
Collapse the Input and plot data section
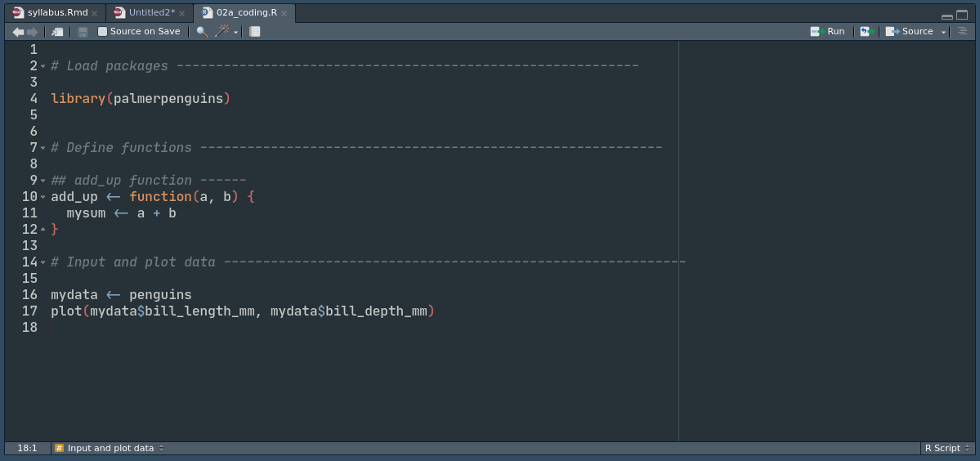tap(43, 262)
